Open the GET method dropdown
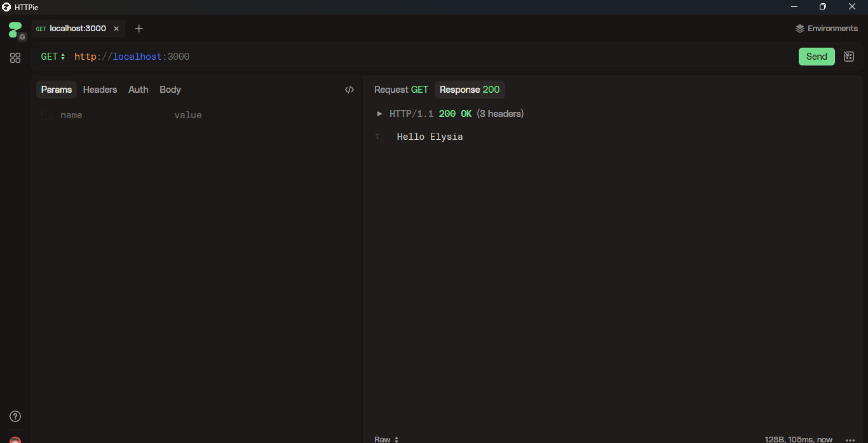Viewport: 868px width, 443px height. 53,57
